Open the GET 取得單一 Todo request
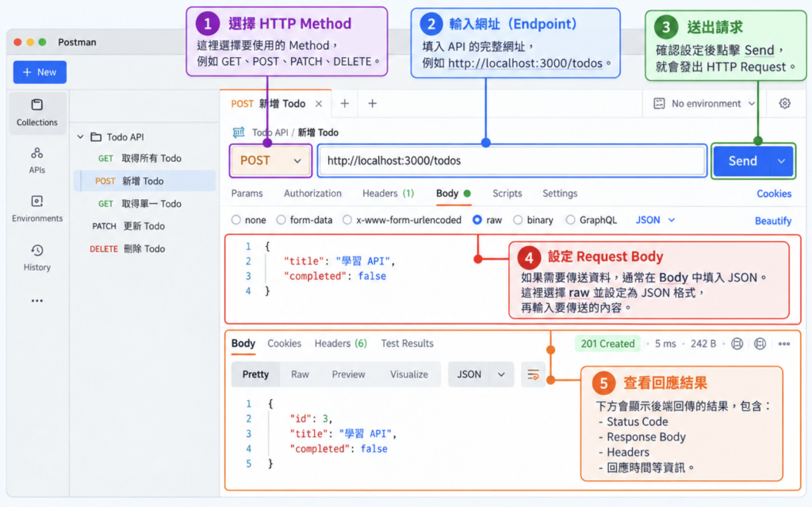The height and width of the screenshot is (507, 812). pos(145,204)
